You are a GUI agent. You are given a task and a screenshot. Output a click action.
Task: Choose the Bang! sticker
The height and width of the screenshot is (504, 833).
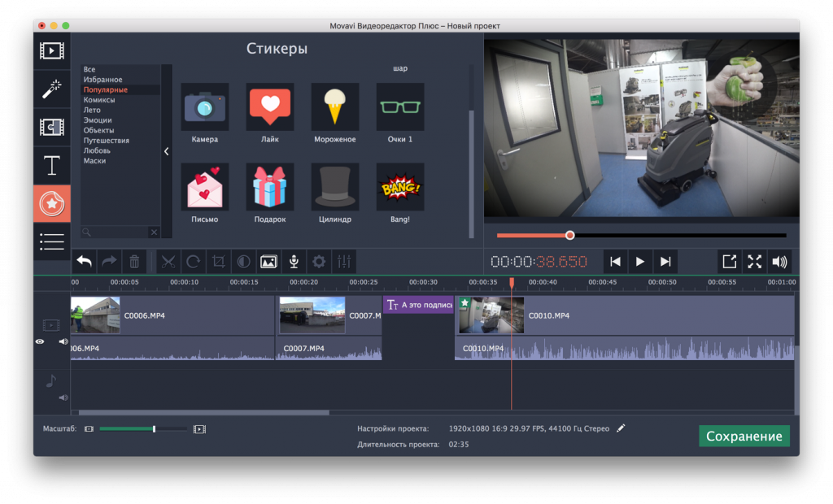point(400,187)
